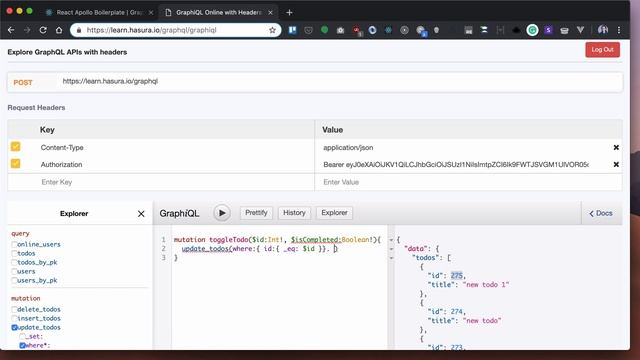Check the todos query field
The width and height of the screenshot is (640, 360).
coord(14,253)
